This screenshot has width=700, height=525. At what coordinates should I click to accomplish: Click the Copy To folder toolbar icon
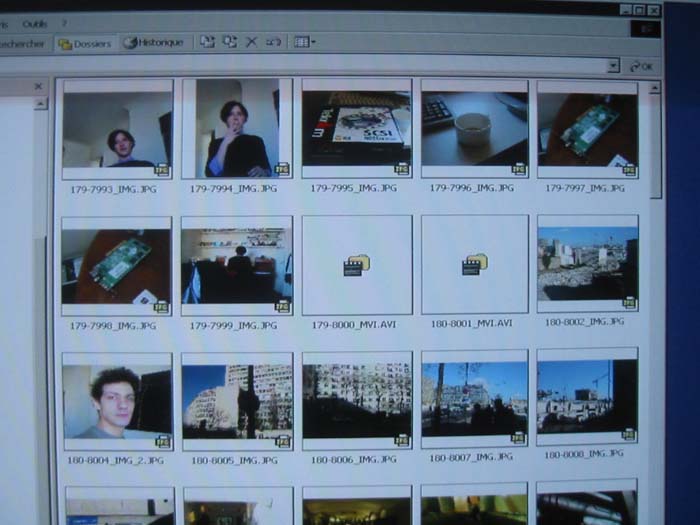[229, 42]
